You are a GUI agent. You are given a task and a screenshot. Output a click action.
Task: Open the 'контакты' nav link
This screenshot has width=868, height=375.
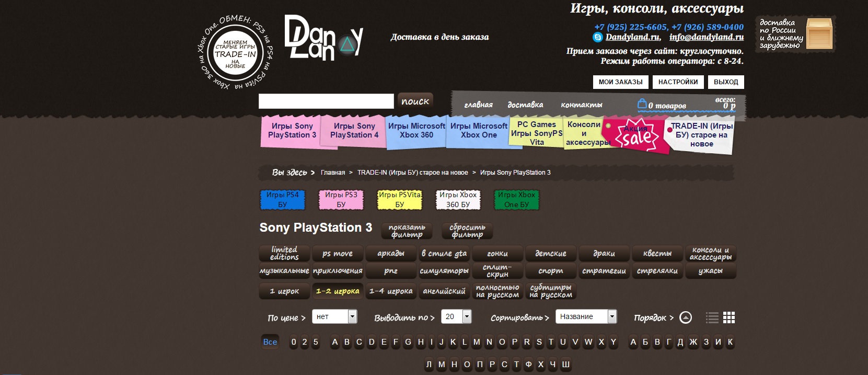point(582,105)
